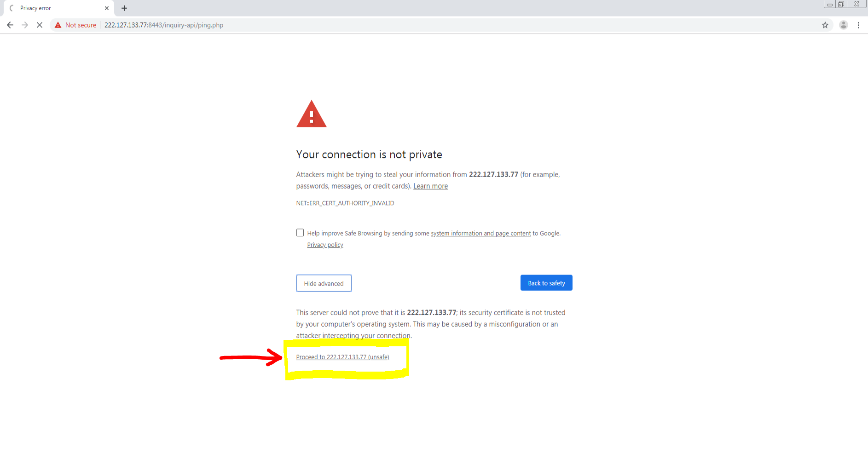Click the browser back arrow
The height and width of the screenshot is (453, 868).
(x=10, y=25)
